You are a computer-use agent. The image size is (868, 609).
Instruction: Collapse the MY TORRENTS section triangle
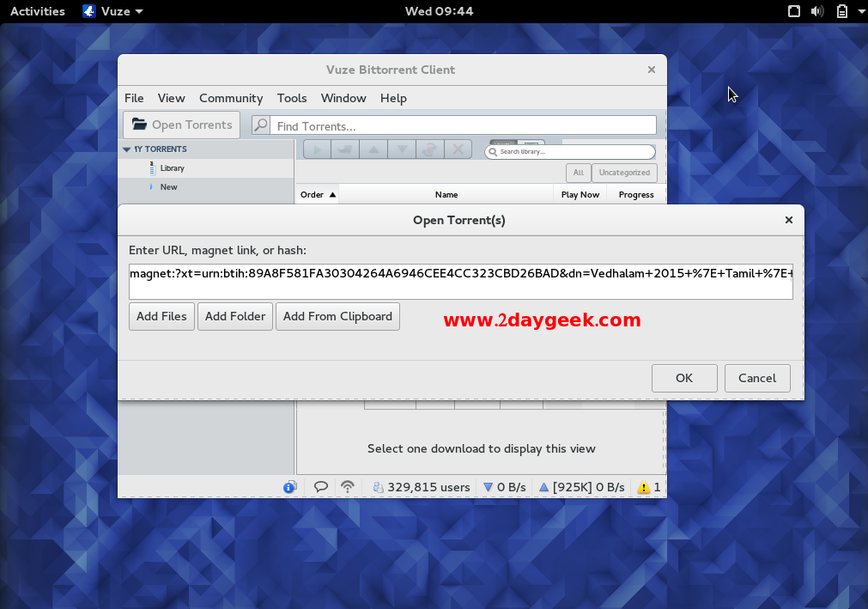point(127,149)
